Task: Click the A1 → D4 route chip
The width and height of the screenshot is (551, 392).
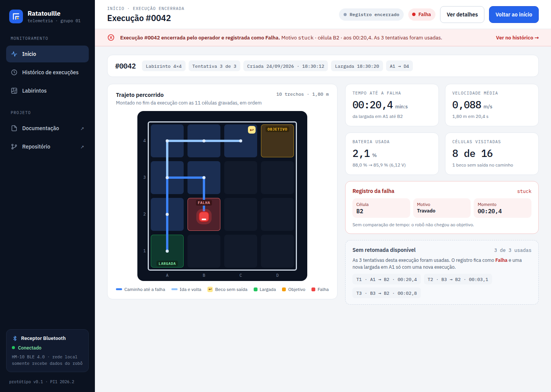Action: pos(399,66)
